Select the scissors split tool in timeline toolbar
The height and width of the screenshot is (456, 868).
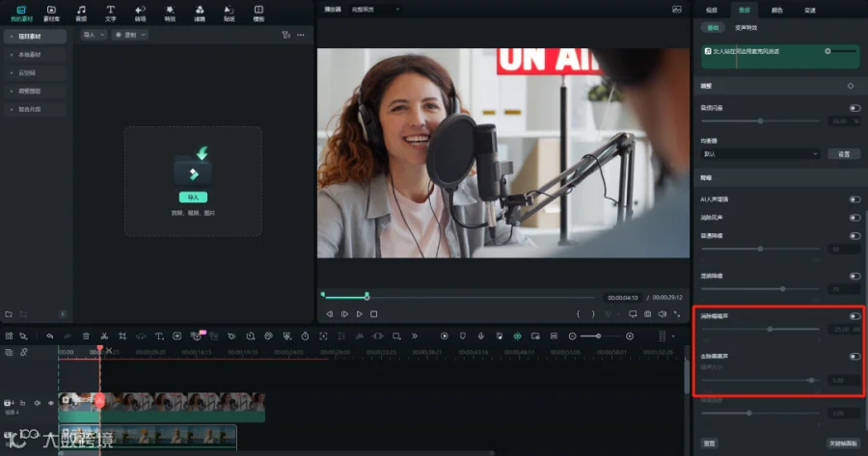tap(104, 335)
